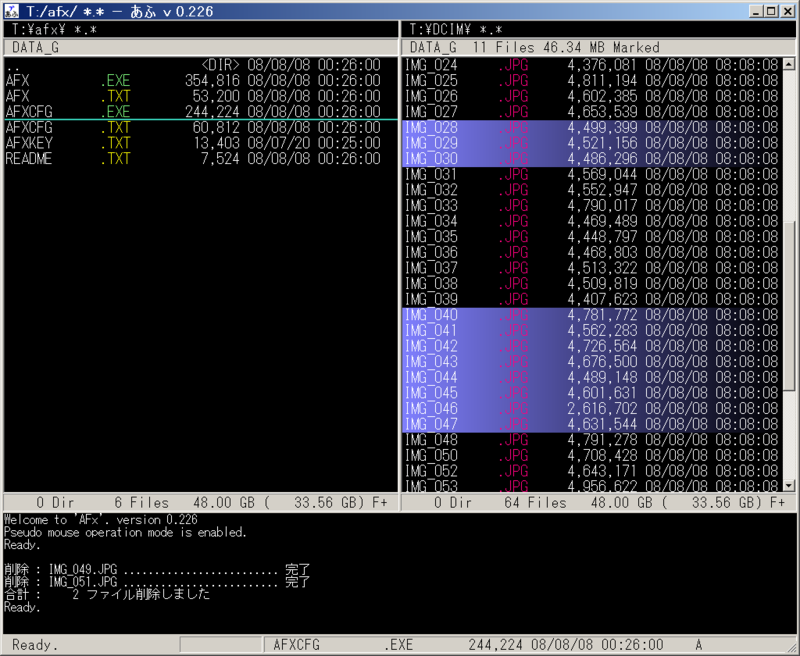
Task: Select IMG_037.JPG in right pane
Action: (592, 268)
